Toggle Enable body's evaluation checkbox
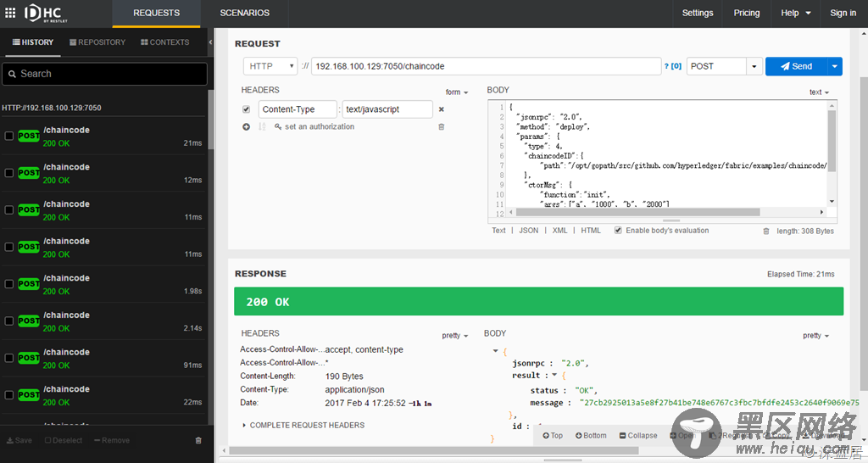The width and height of the screenshot is (868, 463). click(618, 231)
